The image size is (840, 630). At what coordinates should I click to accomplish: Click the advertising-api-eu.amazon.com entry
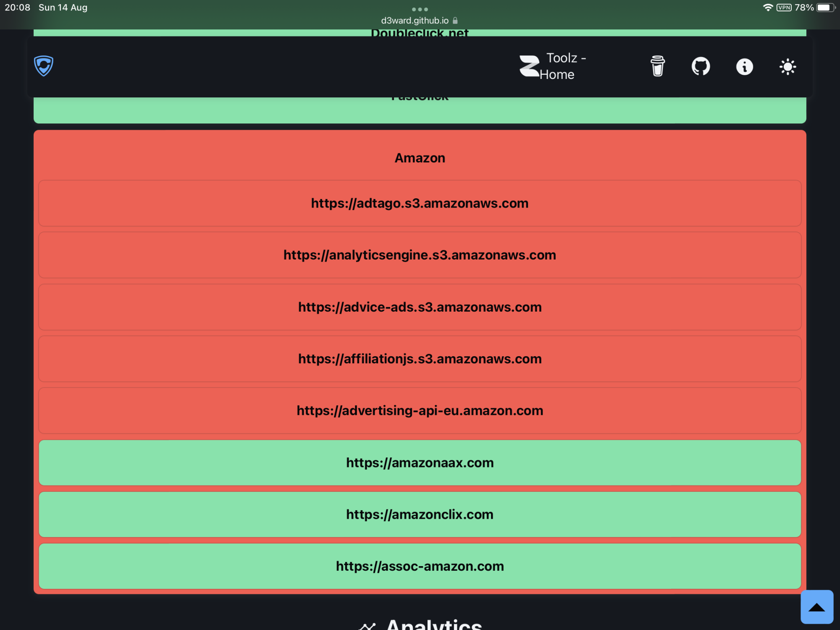pyautogui.click(x=420, y=410)
